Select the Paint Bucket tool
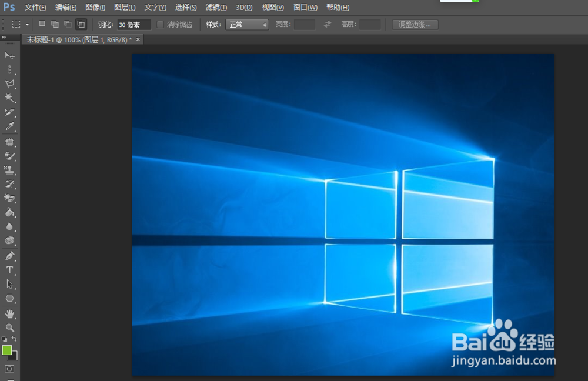The height and width of the screenshot is (381, 588). pyautogui.click(x=10, y=212)
